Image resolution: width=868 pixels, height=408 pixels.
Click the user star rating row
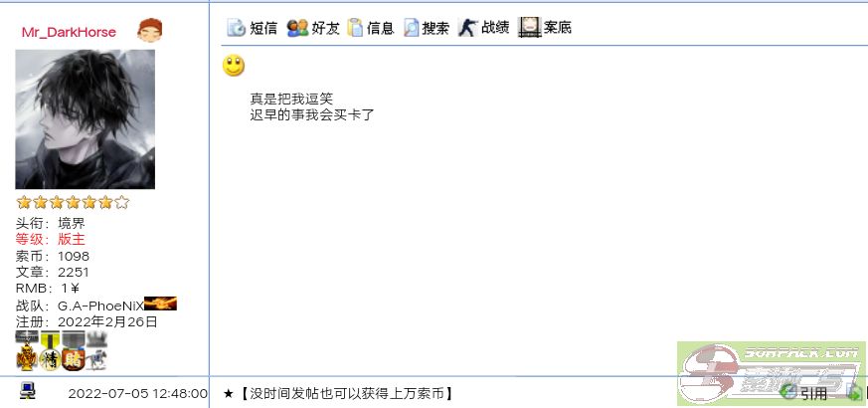coord(73,202)
